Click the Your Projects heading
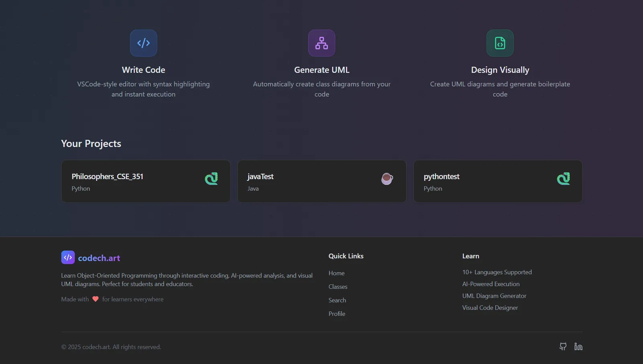 tap(91, 143)
